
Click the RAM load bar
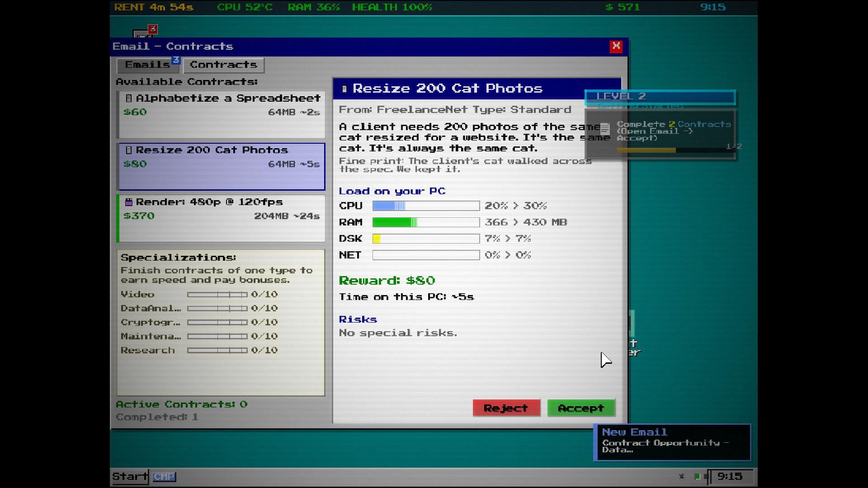426,222
